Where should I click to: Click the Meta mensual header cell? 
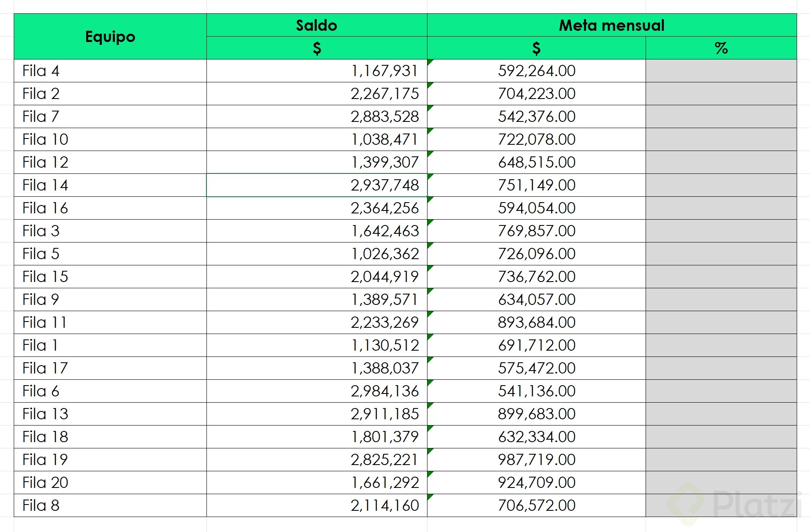611,25
